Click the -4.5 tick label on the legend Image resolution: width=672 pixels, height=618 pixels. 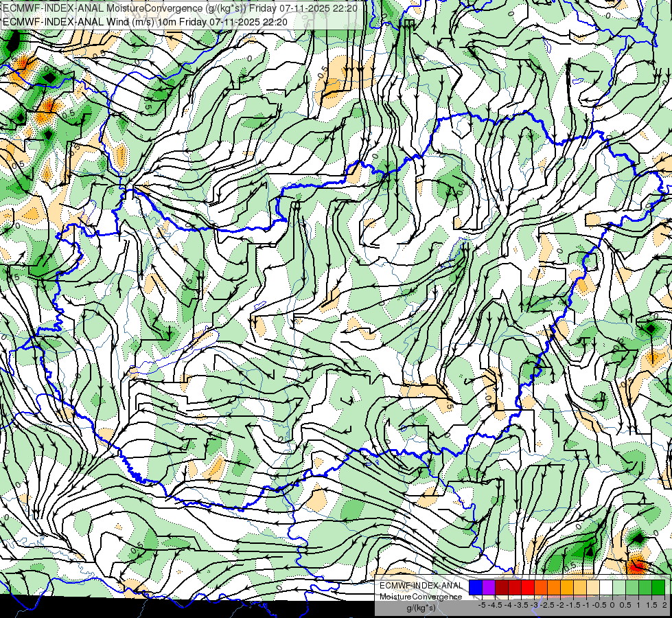point(496,605)
